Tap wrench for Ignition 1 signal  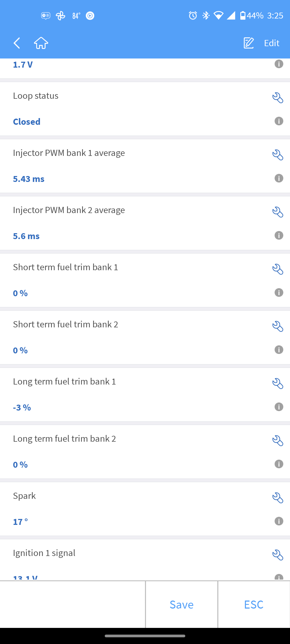tap(278, 555)
